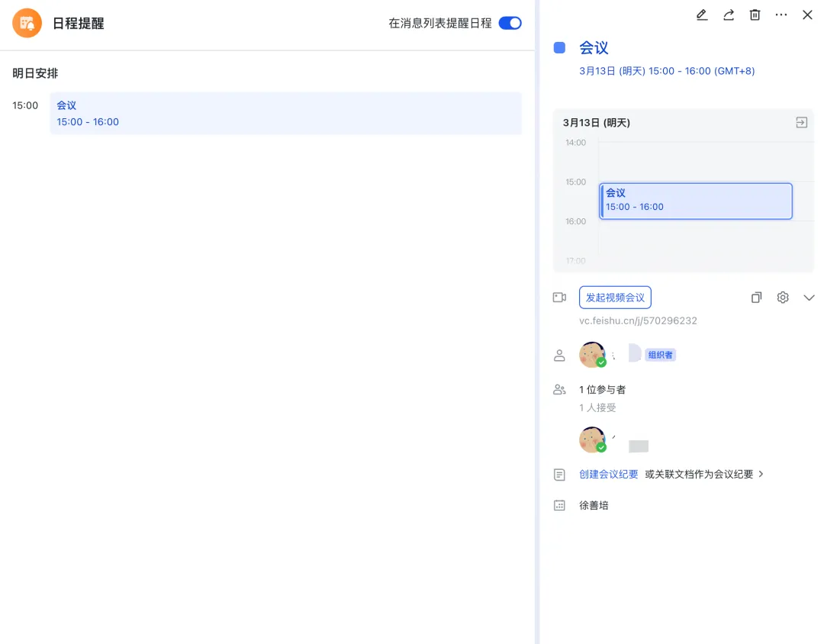Click the meeting notes document icon
This screenshot has height=644, width=824.
559,475
